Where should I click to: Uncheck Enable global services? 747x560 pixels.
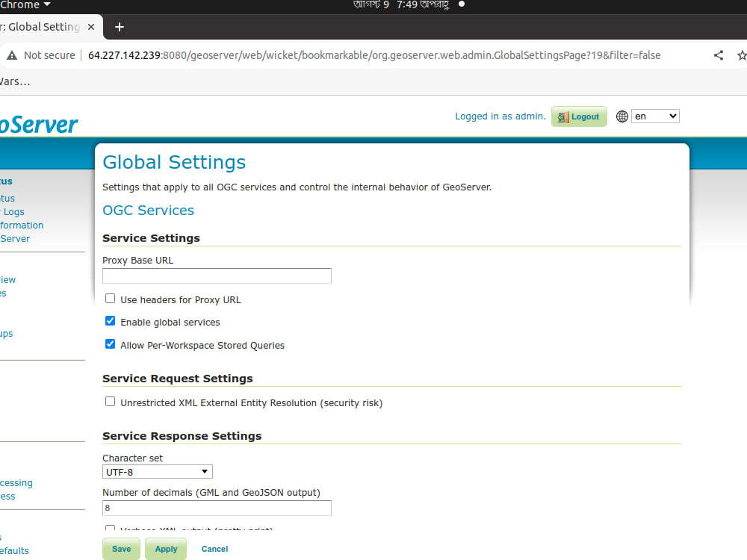tap(110, 321)
